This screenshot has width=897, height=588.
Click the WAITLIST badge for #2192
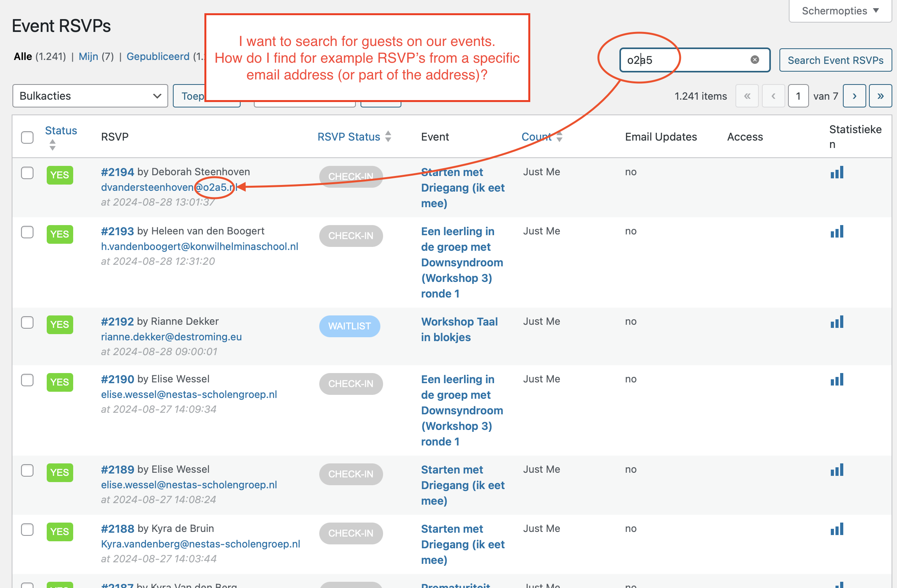pyautogui.click(x=350, y=326)
